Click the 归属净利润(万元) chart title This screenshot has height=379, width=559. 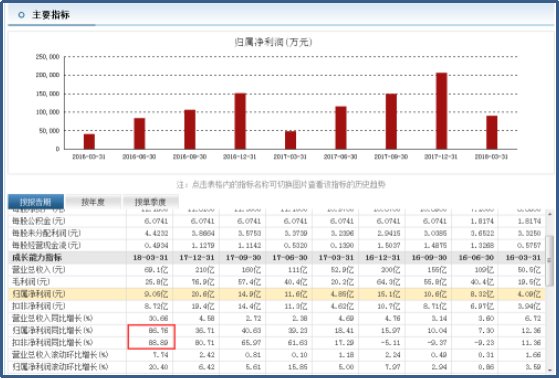273,42
